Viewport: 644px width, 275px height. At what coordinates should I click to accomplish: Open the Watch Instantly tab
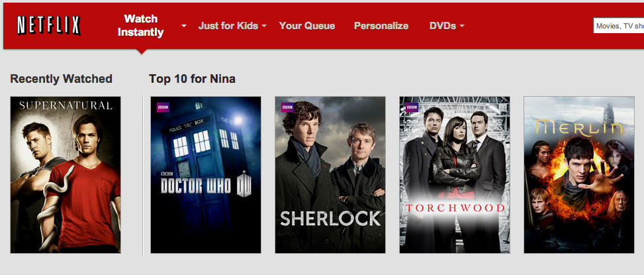(141, 25)
